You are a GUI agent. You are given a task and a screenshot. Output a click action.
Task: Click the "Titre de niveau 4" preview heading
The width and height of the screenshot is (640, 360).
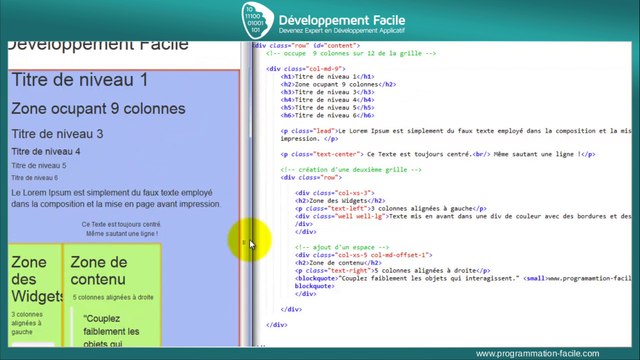click(46, 151)
